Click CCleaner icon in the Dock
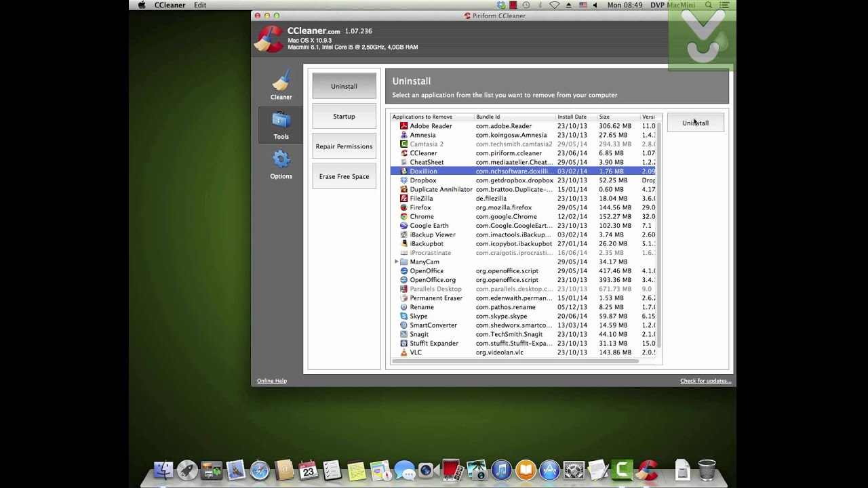 pos(647,470)
